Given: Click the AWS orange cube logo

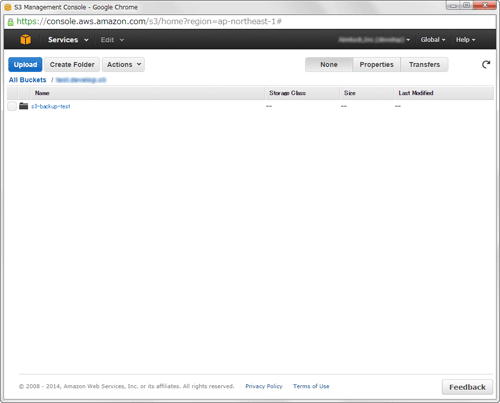Looking at the screenshot, I should [26, 39].
